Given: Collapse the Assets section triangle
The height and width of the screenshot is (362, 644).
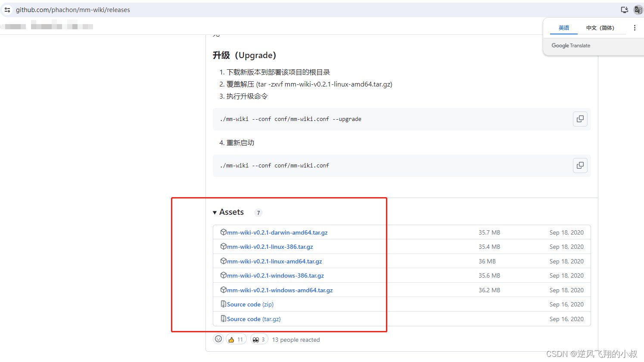Looking at the screenshot, I should click(215, 213).
